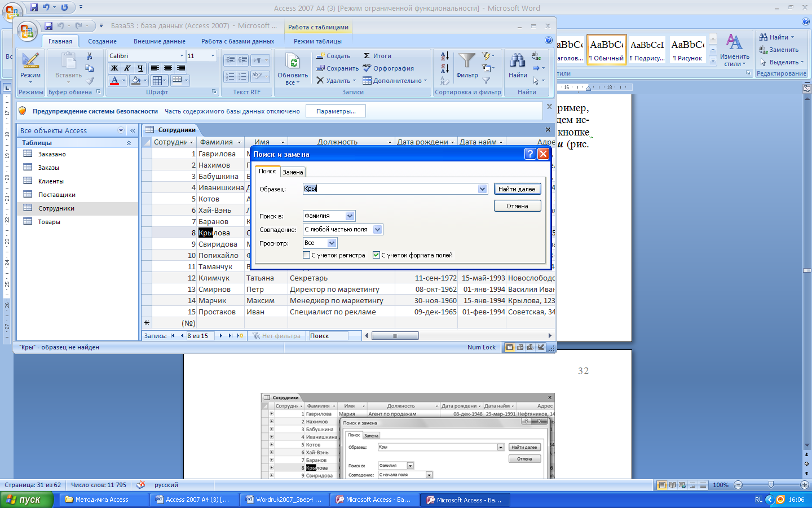This screenshot has width=812, height=508.
Task: Switch to Замена tab in dialog
Action: click(x=293, y=172)
